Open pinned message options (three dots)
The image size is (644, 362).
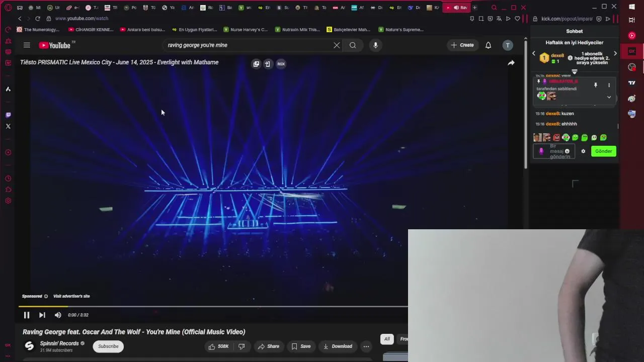609,85
